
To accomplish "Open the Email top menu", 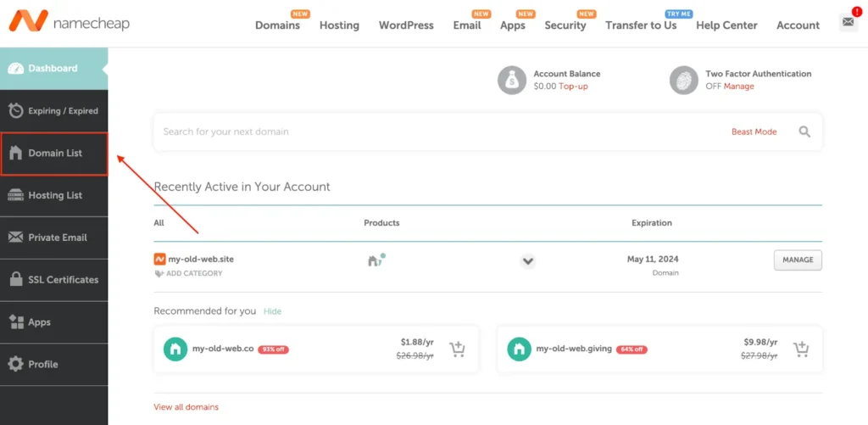I will pyautogui.click(x=467, y=25).
